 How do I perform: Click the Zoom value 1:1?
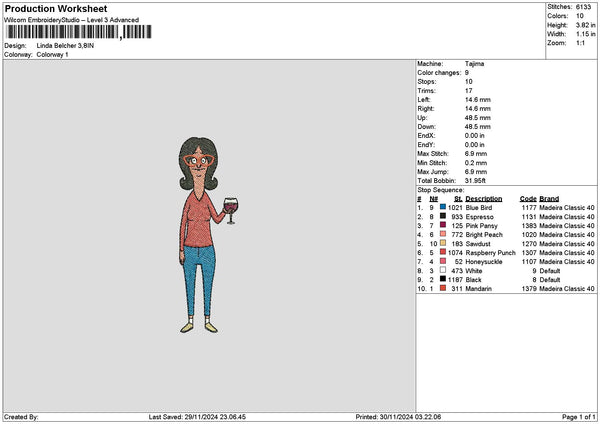coord(580,43)
